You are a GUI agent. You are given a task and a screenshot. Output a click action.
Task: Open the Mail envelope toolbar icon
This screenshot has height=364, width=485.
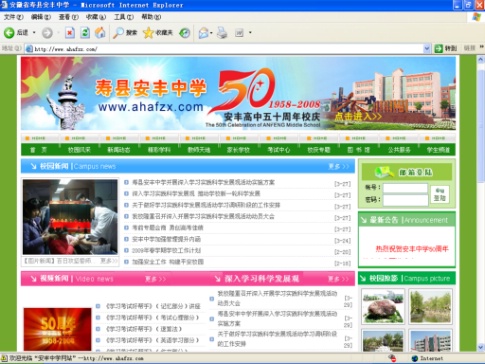tap(203, 33)
